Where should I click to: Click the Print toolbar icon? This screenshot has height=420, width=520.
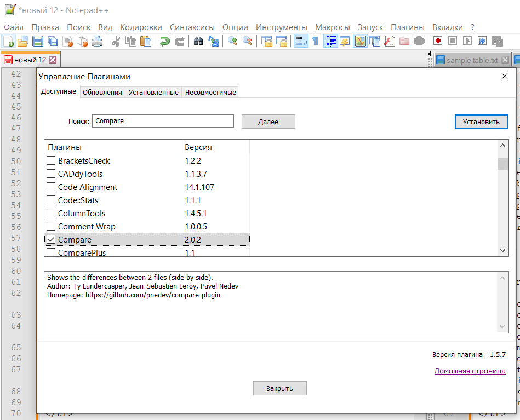(x=97, y=41)
